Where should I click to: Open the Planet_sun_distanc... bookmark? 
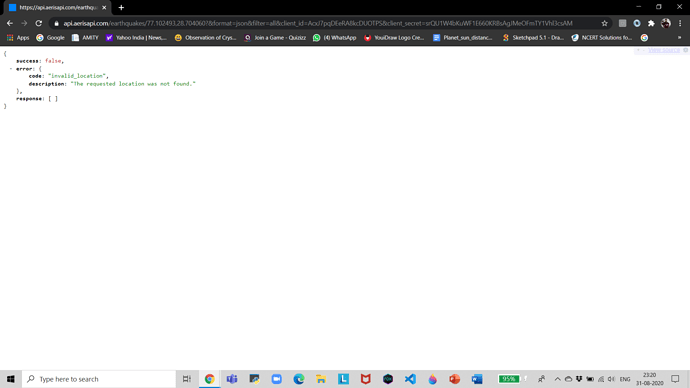click(x=462, y=38)
